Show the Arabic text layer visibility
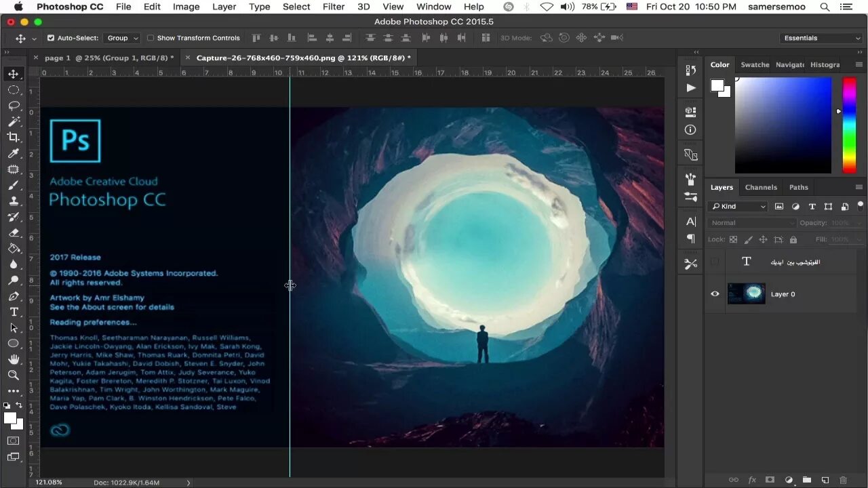 point(715,262)
